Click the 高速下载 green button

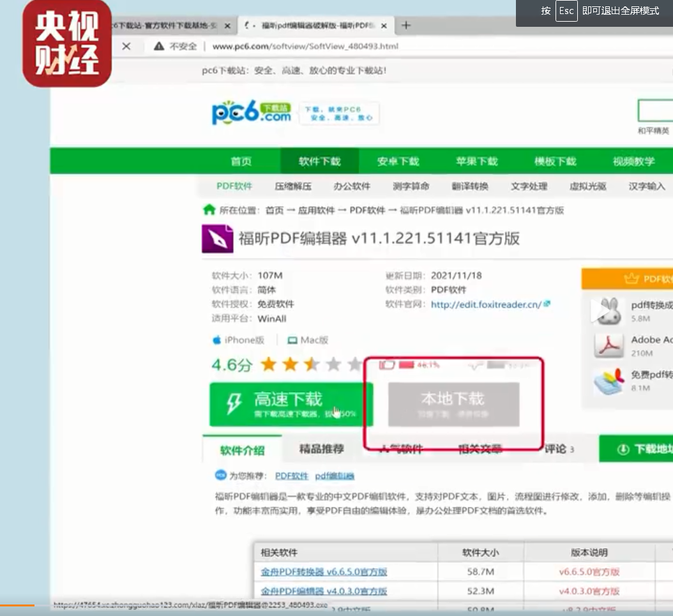(x=291, y=405)
